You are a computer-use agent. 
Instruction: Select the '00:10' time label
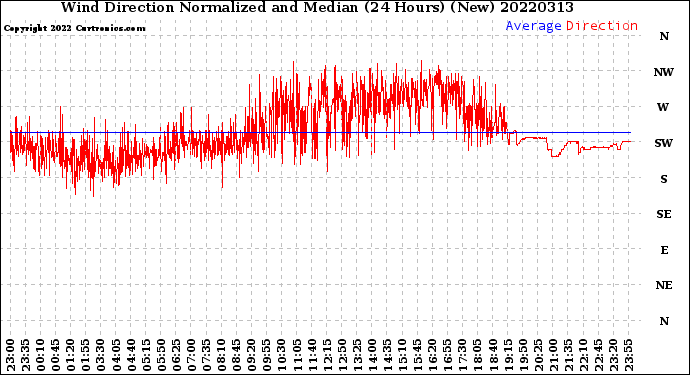[x=40, y=355]
